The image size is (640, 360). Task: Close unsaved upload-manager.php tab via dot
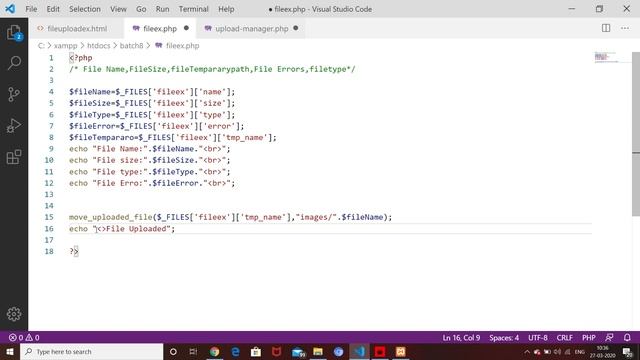[296, 28]
